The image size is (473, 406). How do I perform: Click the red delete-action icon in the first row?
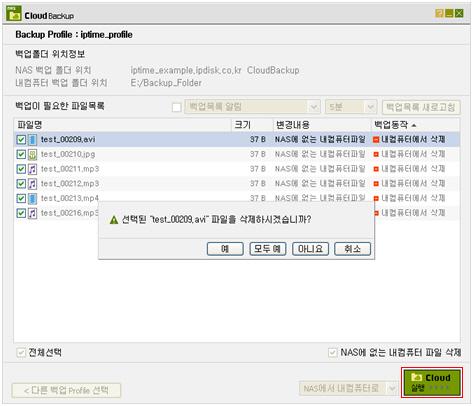(376, 140)
